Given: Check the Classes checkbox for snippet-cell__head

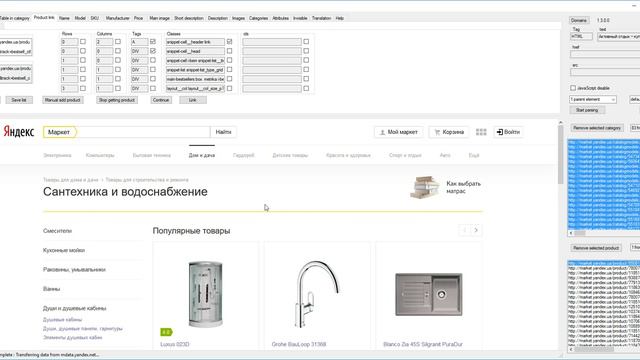Looking at the screenshot, I should pos(229,51).
